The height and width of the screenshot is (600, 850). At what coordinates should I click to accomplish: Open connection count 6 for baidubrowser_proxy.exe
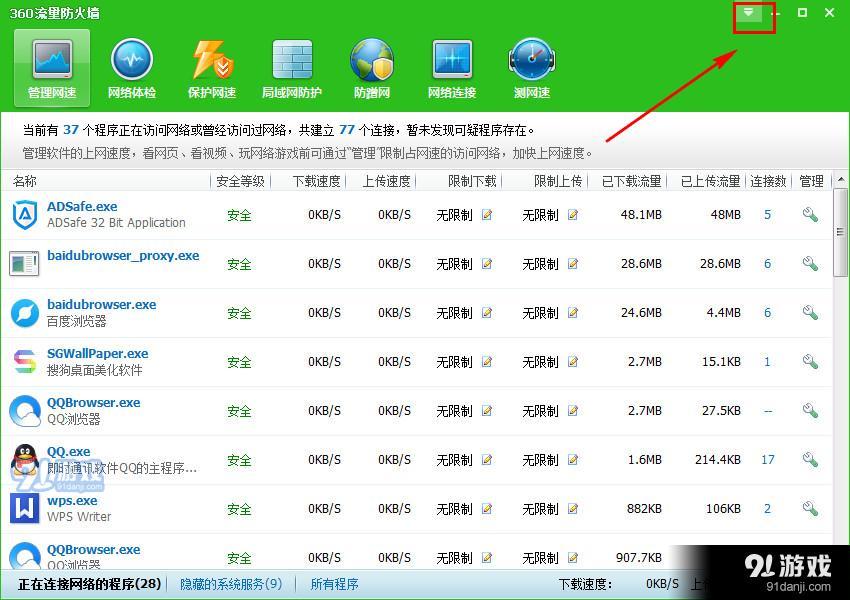pos(768,264)
